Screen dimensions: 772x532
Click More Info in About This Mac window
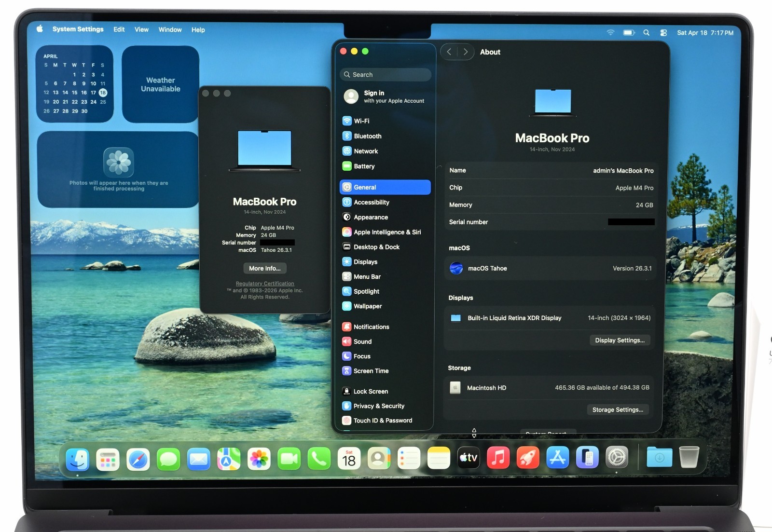click(265, 268)
